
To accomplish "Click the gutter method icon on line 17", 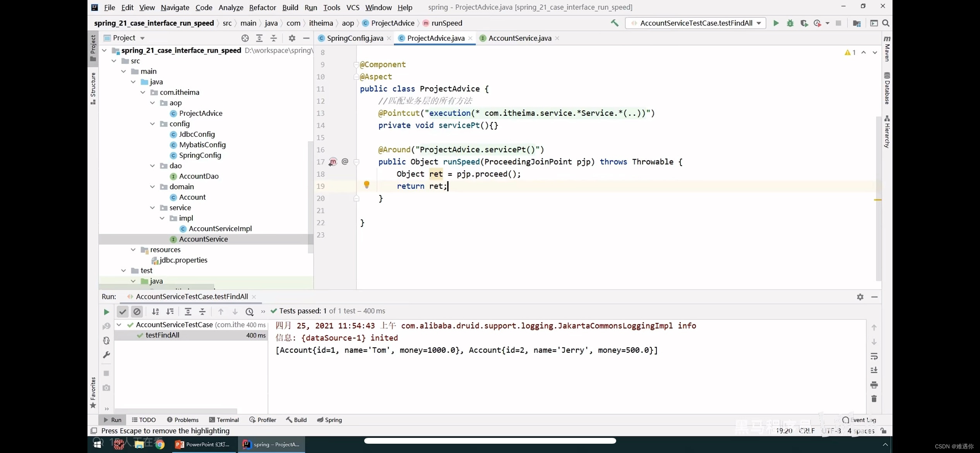I will [x=333, y=162].
